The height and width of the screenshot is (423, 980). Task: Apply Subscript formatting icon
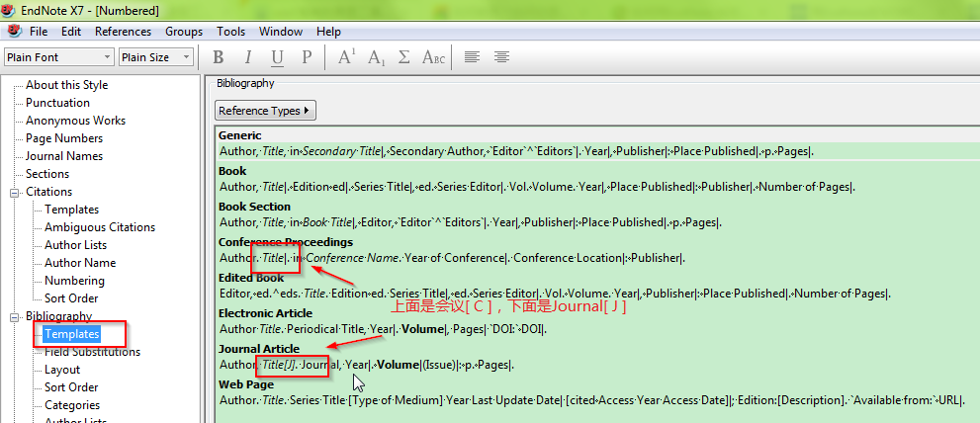click(x=376, y=57)
